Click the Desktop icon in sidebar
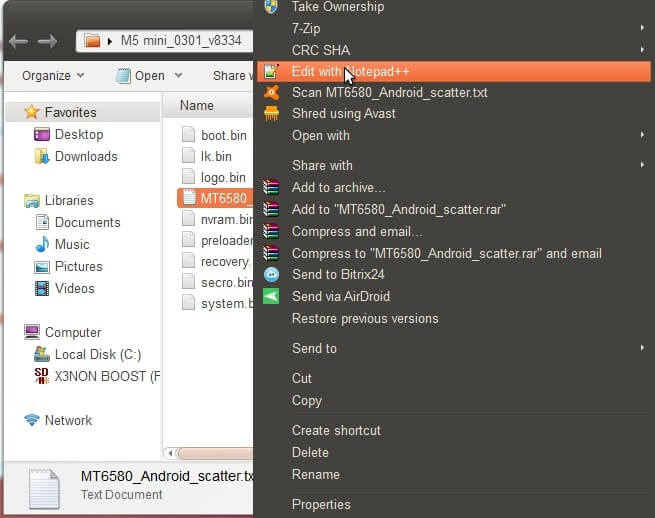This screenshot has height=518, width=655. 42,135
